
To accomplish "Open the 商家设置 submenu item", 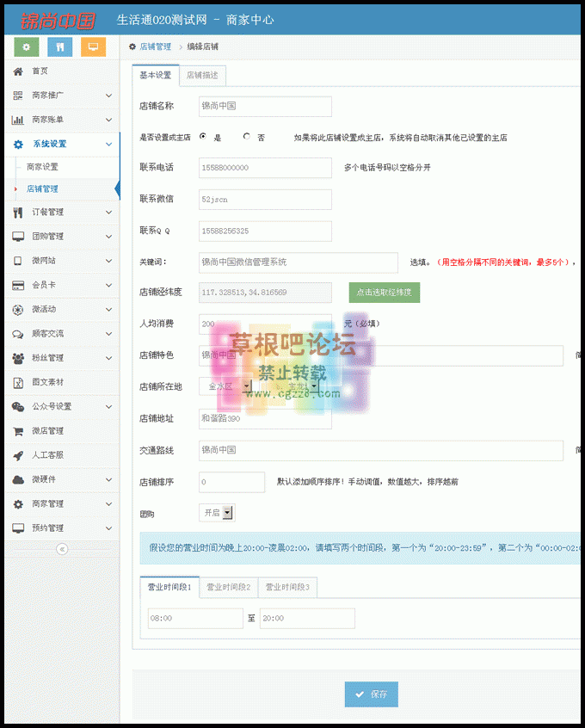I will point(43,167).
